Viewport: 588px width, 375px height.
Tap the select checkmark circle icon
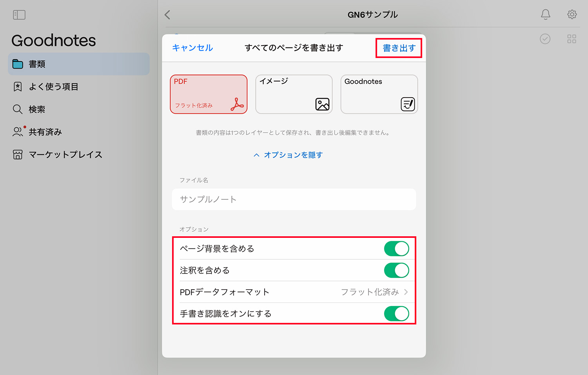(545, 39)
